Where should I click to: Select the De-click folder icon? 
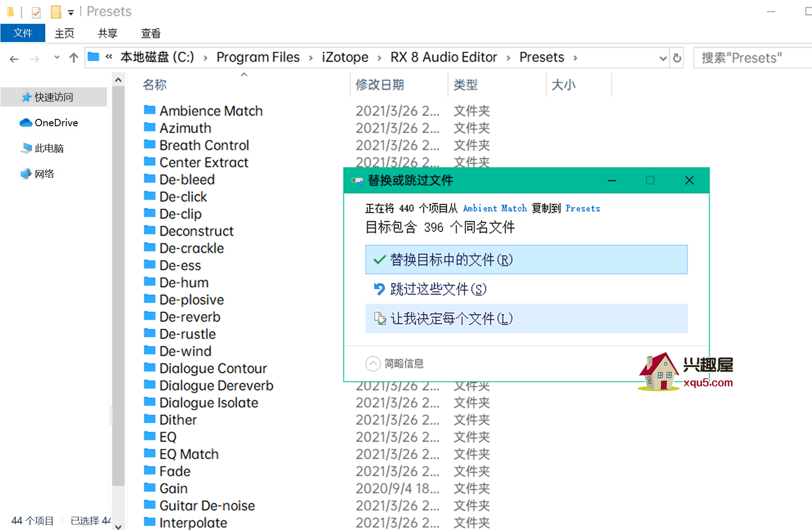[x=149, y=195]
